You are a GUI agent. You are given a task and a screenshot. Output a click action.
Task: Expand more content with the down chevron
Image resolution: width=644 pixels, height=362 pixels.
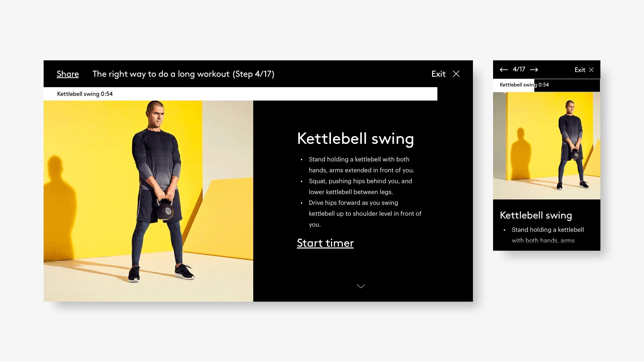[x=361, y=286]
